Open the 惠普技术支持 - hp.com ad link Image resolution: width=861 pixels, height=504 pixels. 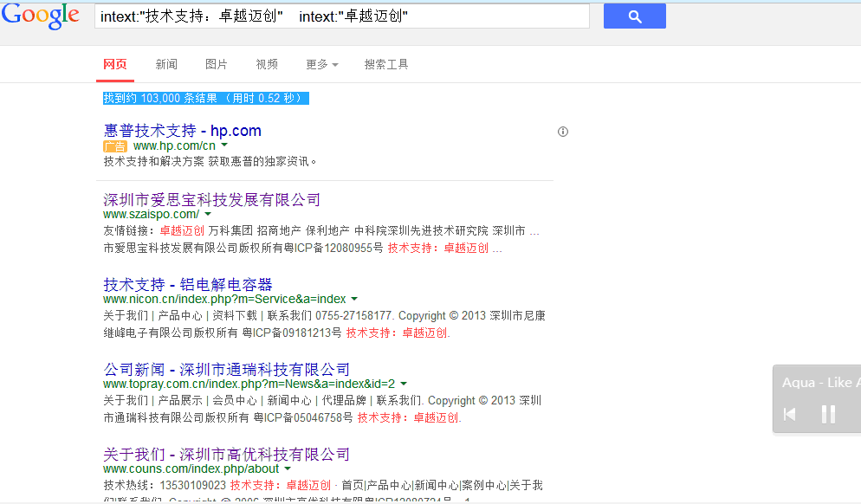pyautogui.click(x=182, y=131)
